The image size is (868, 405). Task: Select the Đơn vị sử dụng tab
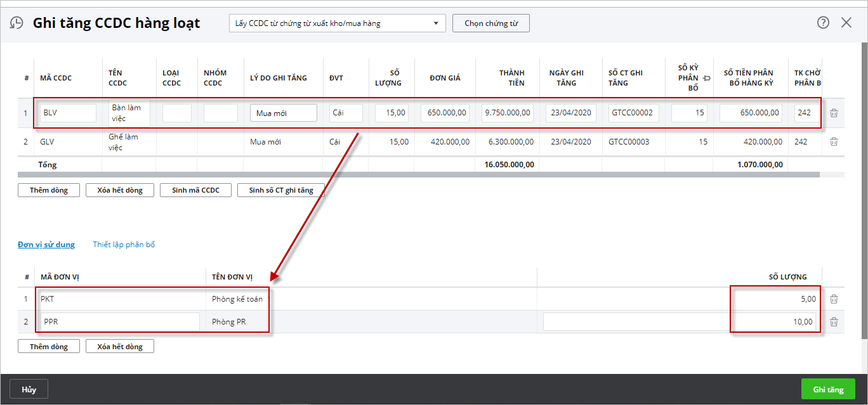(46, 245)
